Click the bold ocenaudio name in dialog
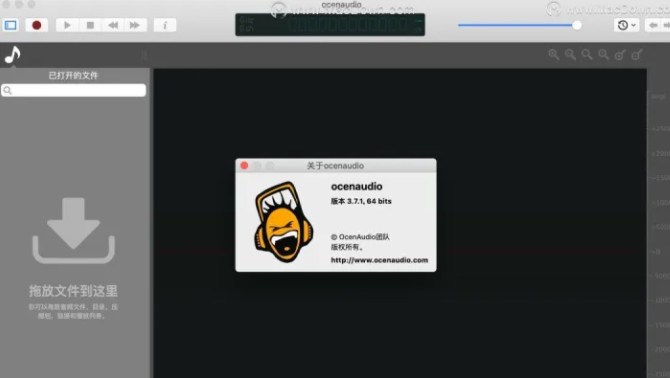 pyautogui.click(x=357, y=186)
